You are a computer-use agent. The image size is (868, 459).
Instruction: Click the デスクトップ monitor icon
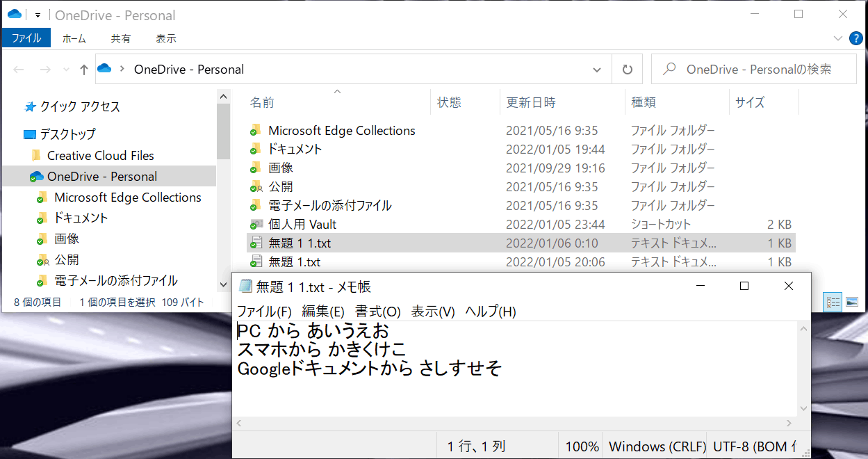[30, 134]
